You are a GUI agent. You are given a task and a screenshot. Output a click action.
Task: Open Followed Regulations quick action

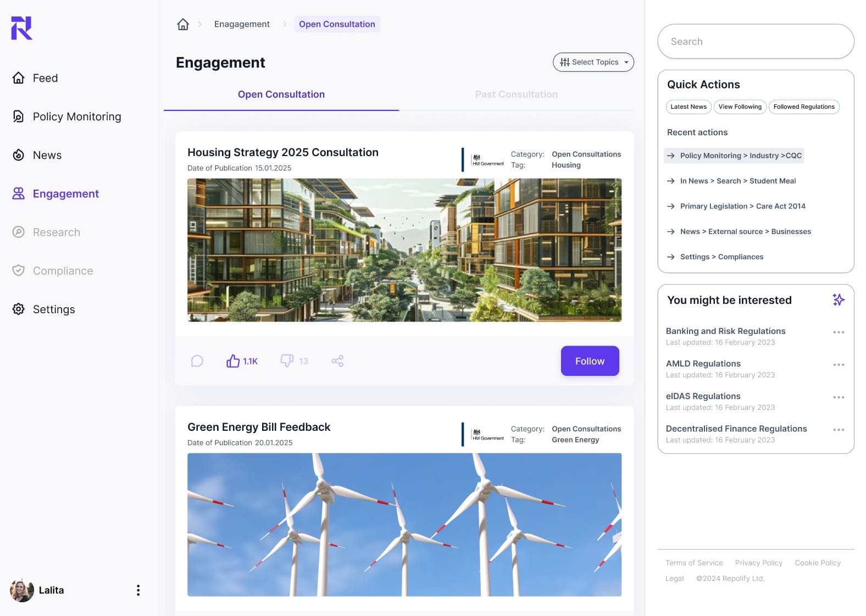804,107
